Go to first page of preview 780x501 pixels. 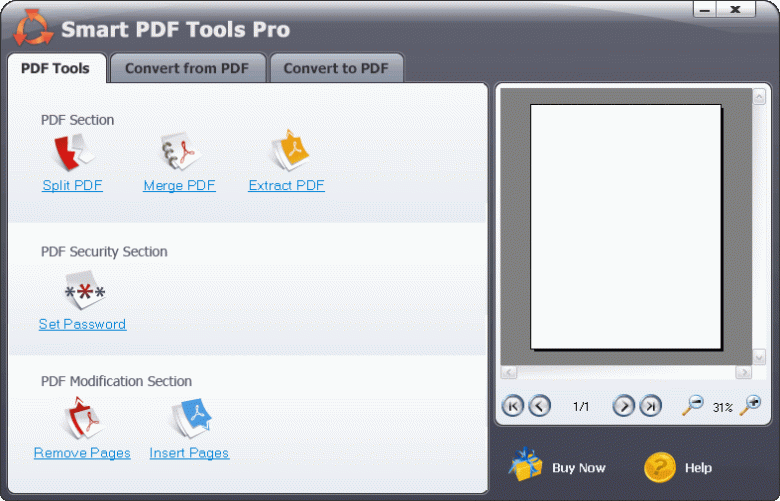click(x=512, y=406)
